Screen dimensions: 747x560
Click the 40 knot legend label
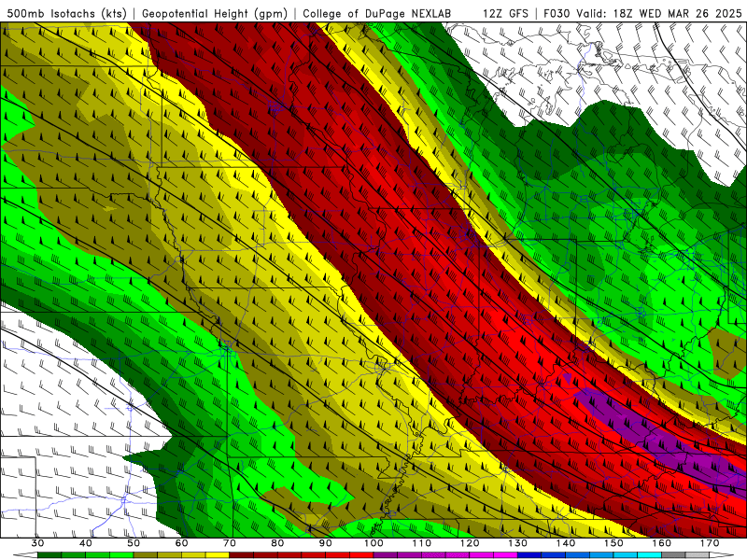coord(86,543)
